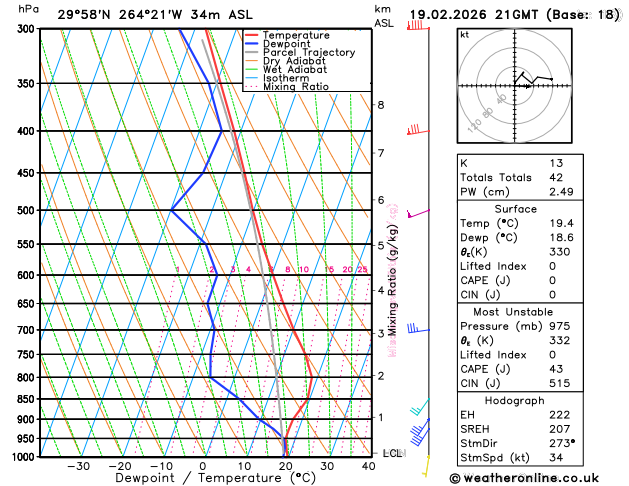Click the Pressure (mb) value 975
629x486 pixels.
click(x=560, y=326)
